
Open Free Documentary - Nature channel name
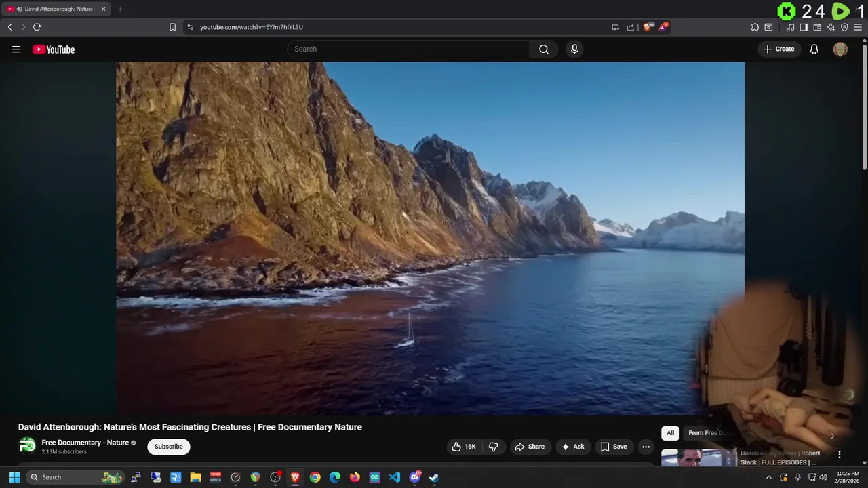point(85,443)
